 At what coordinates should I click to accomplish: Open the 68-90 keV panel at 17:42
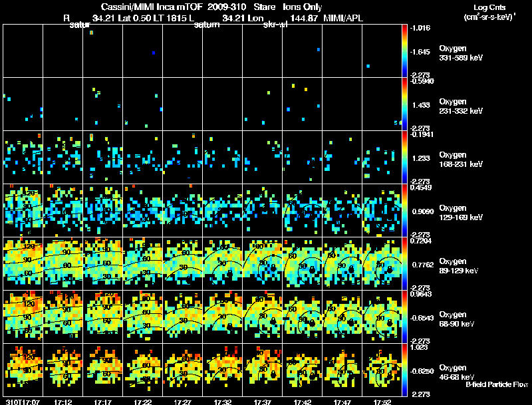(302, 317)
